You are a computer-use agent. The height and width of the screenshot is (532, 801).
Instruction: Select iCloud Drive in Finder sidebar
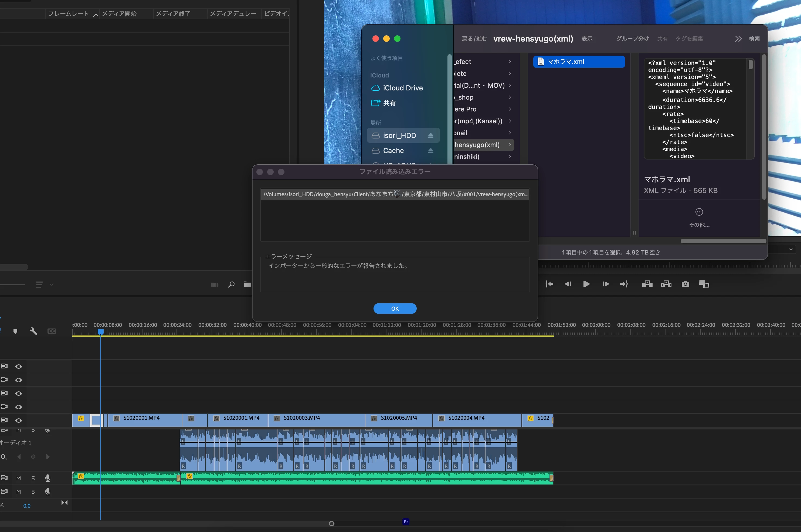402,88
